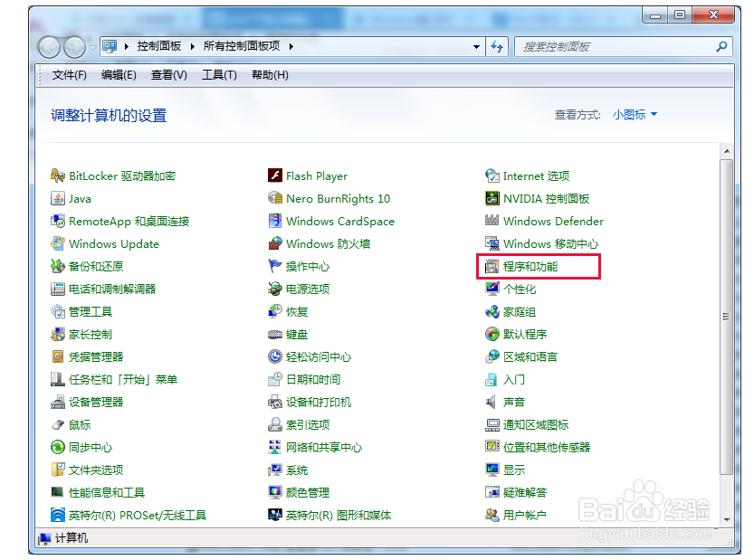The height and width of the screenshot is (560, 754).
Task: Click the vertical scrollbar thumb
Action: (x=727, y=317)
